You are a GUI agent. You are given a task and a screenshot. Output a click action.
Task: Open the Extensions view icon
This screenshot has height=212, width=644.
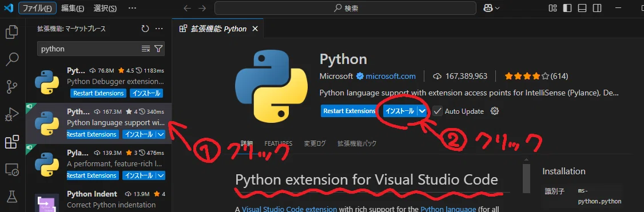pos(11,142)
